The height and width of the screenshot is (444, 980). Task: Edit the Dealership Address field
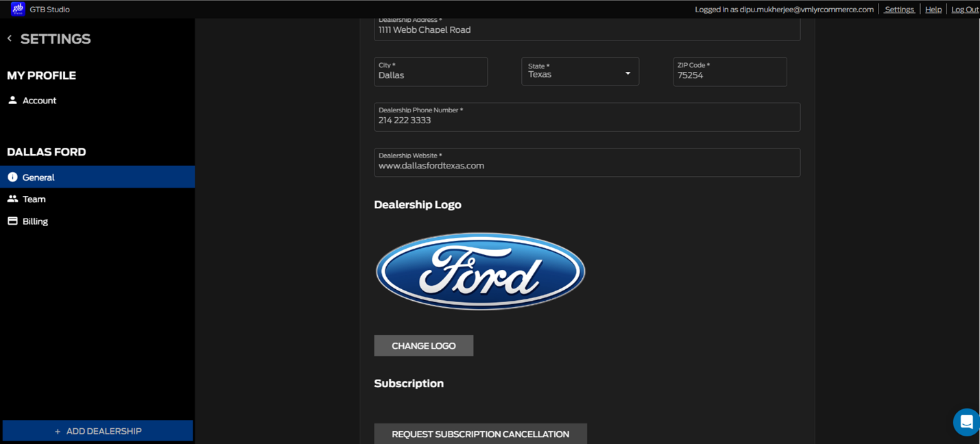tap(587, 29)
